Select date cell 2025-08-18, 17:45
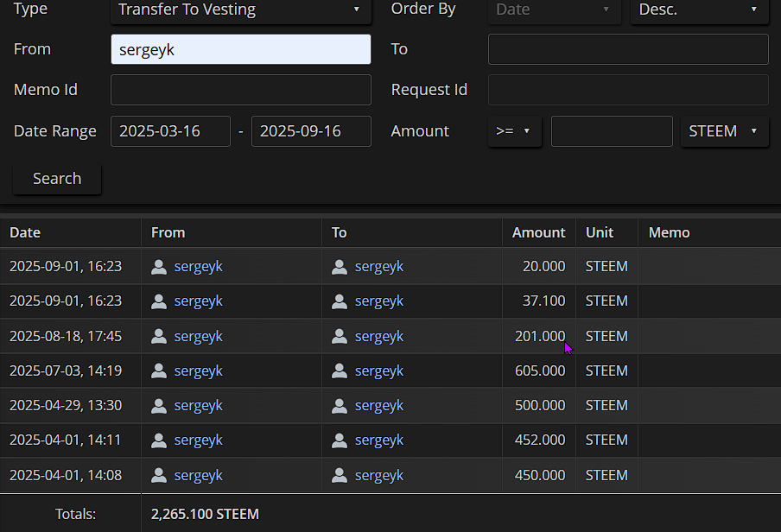Image resolution: width=781 pixels, height=532 pixels. [66, 336]
